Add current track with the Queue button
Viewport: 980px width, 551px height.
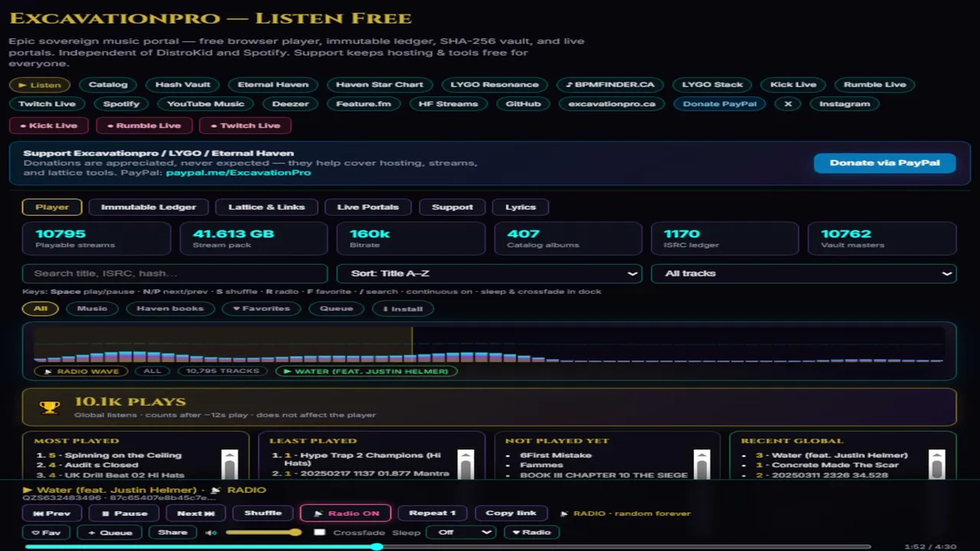point(109,533)
